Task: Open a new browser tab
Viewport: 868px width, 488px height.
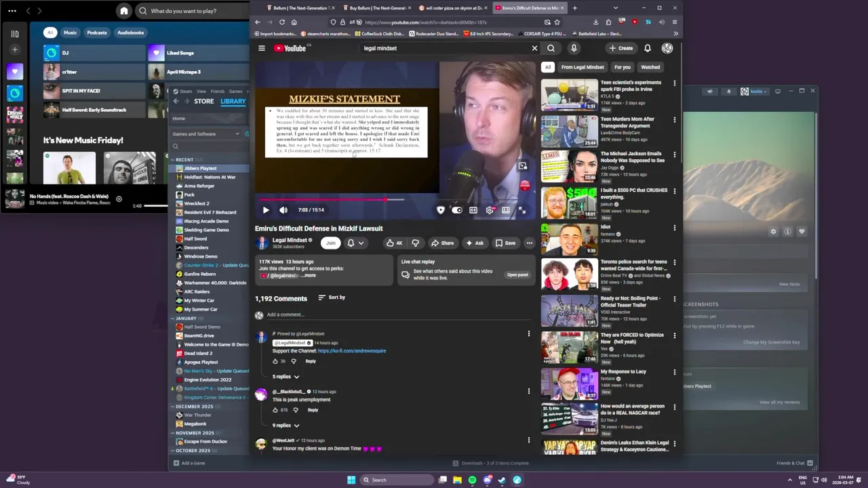Action: pyautogui.click(x=574, y=8)
